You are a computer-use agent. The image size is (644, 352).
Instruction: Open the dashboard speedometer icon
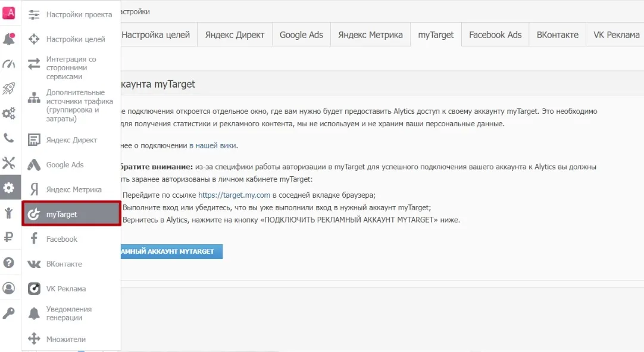pyautogui.click(x=8, y=64)
